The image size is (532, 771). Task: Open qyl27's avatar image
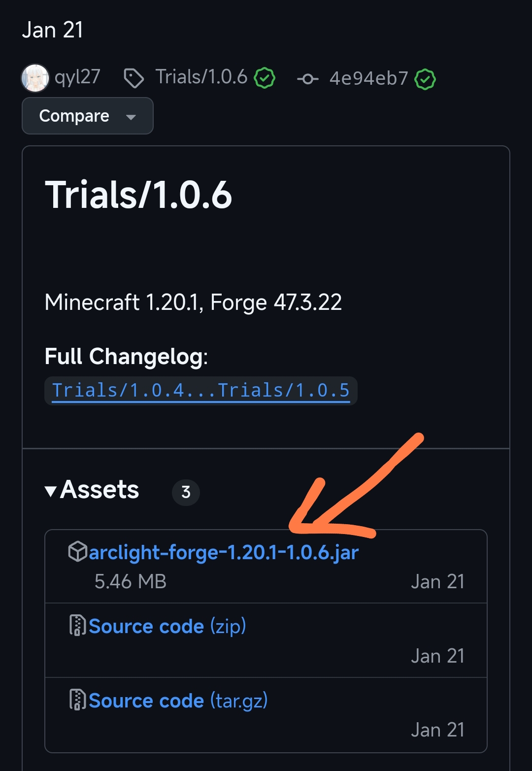[35, 78]
